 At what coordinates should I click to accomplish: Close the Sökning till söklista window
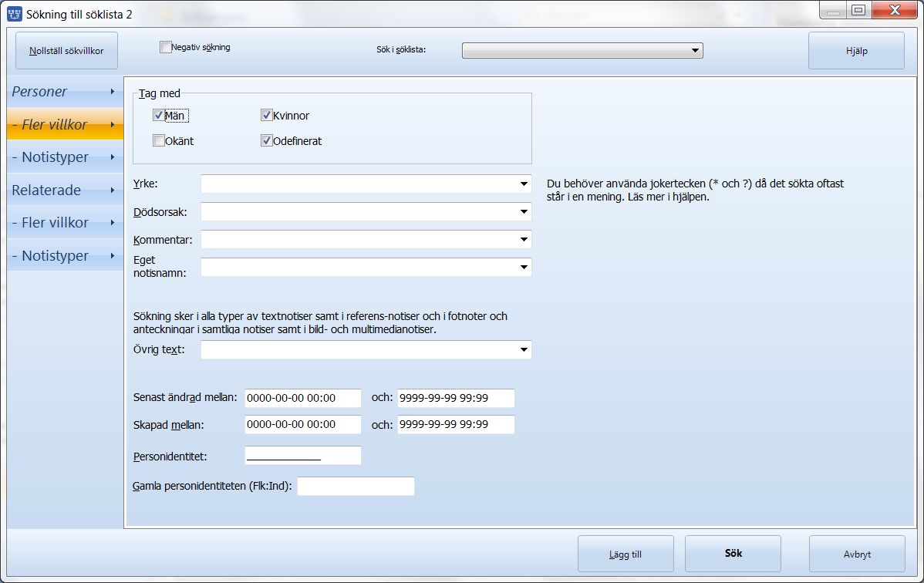coord(895,10)
